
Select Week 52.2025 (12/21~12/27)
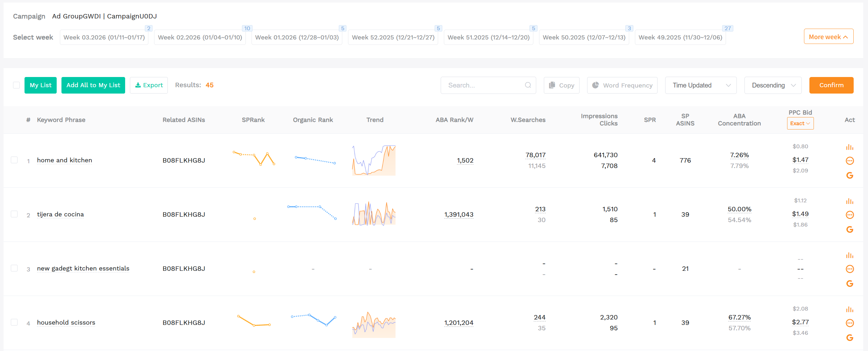393,37
